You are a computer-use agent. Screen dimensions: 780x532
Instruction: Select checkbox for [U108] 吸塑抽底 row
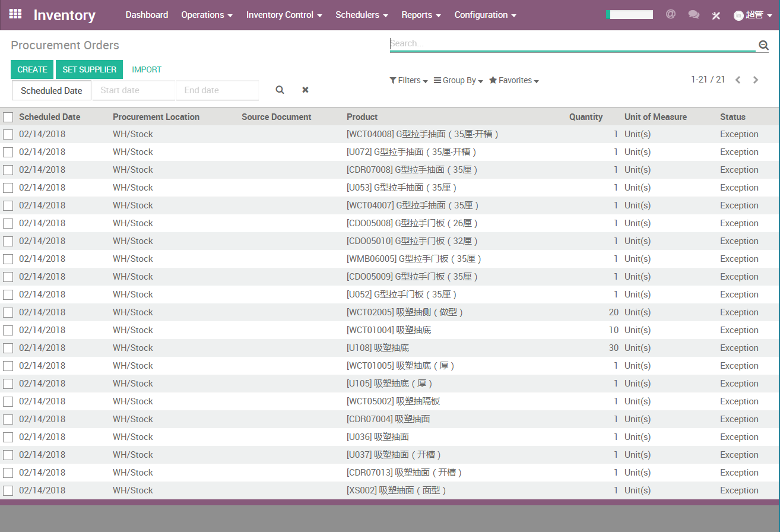click(8, 349)
